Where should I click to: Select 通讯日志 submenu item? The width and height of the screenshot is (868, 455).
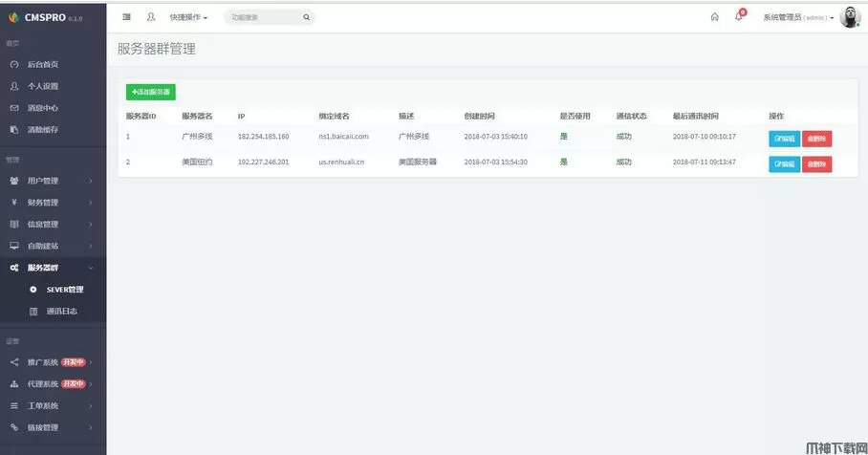pyautogui.click(x=62, y=311)
